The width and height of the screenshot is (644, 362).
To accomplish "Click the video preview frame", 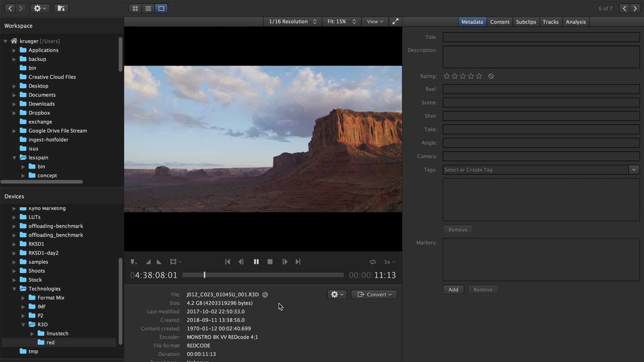I will click(x=263, y=139).
